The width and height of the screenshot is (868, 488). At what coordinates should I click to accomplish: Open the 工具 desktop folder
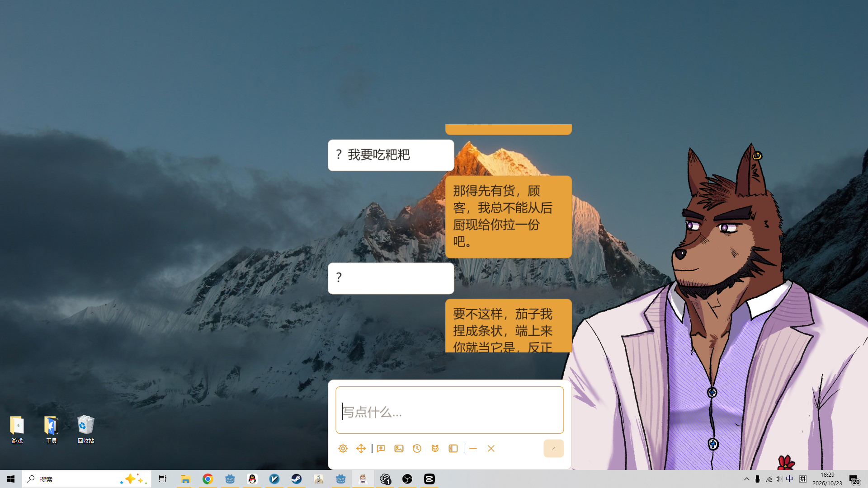pyautogui.click(x=52, y=430)
